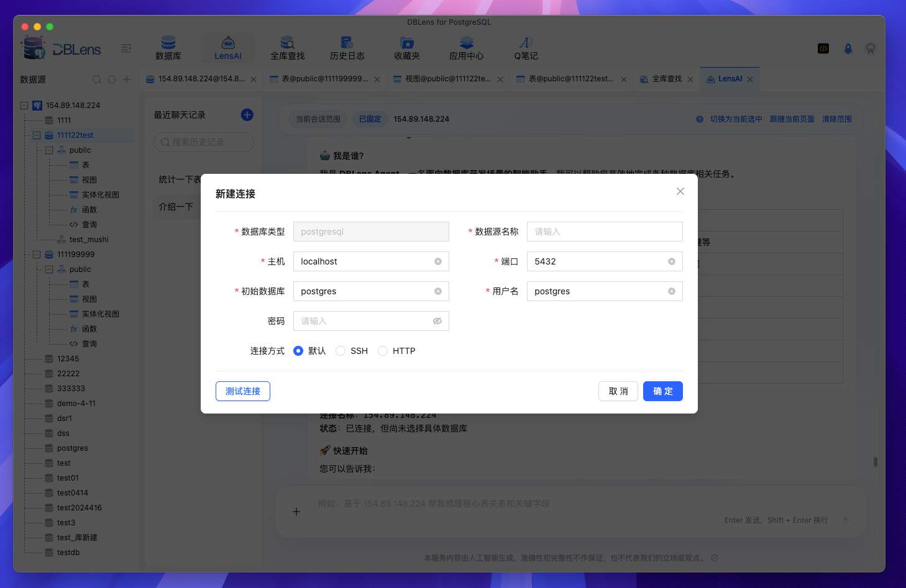Clear the 端口 5432 field
The width and height of the screenshot is (906, 588).
(x=672, y=261)
